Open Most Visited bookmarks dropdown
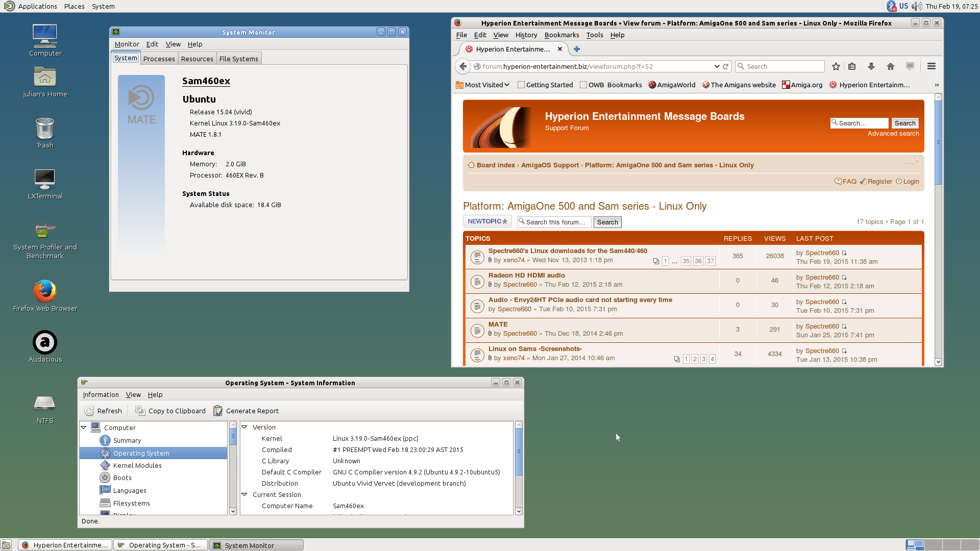980x551 pixels. (x=483, y=85)
